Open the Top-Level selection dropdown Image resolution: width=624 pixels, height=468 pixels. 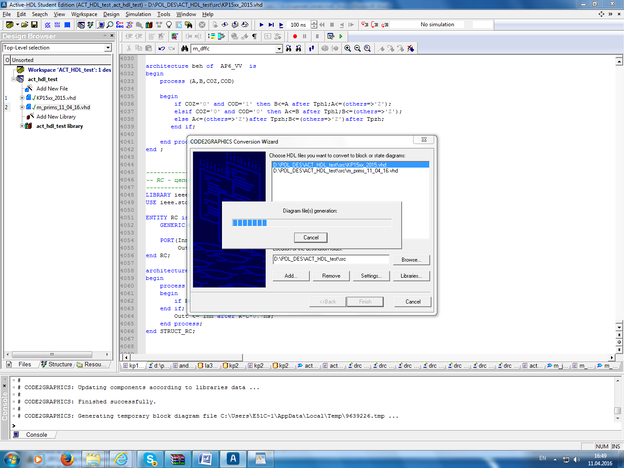pos(107,47)
